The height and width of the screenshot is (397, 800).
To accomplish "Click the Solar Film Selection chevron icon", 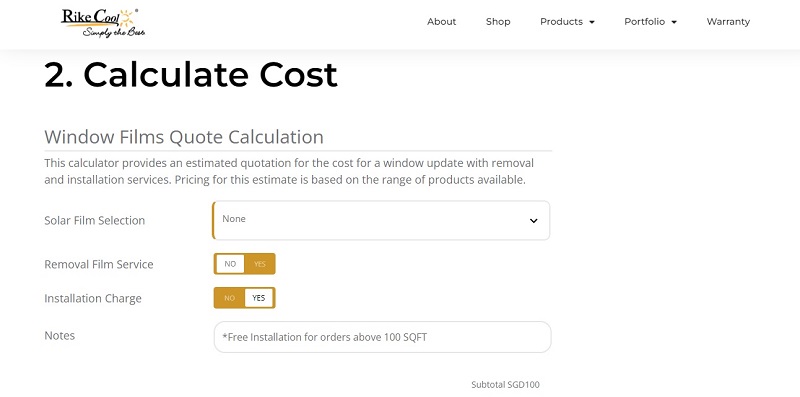I will point(533,220).
